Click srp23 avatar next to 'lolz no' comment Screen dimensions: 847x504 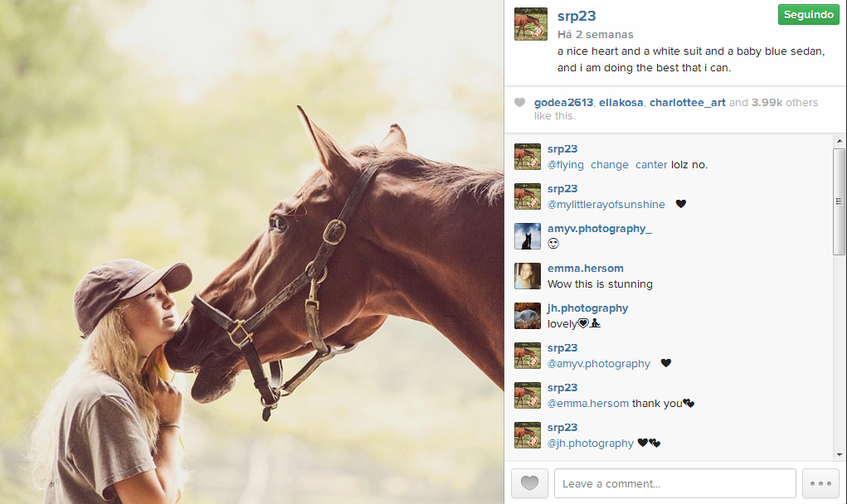(528, 157)
